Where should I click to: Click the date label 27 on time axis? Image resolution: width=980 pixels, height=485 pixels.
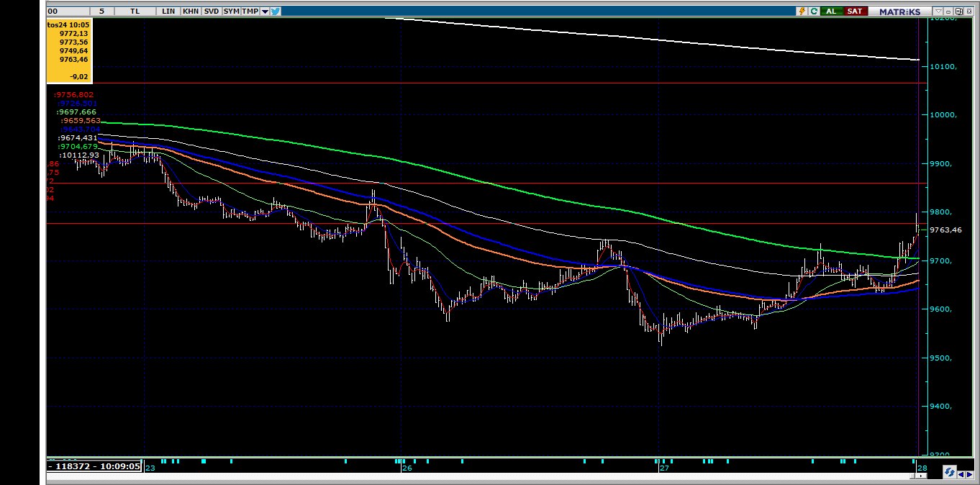(664, 468)
